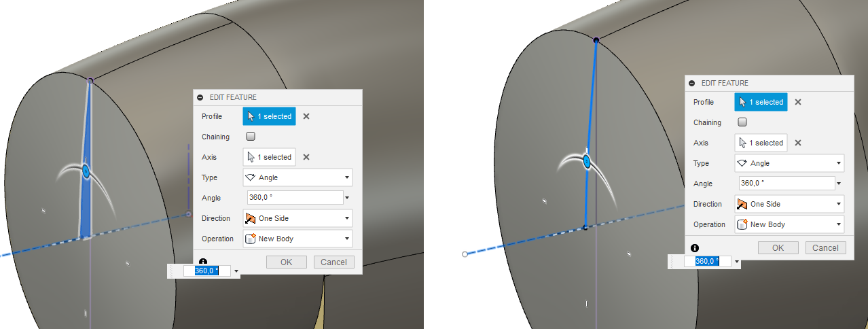
Task: Click Profile '1 selected' in left dialog
Action: point(270,116)
